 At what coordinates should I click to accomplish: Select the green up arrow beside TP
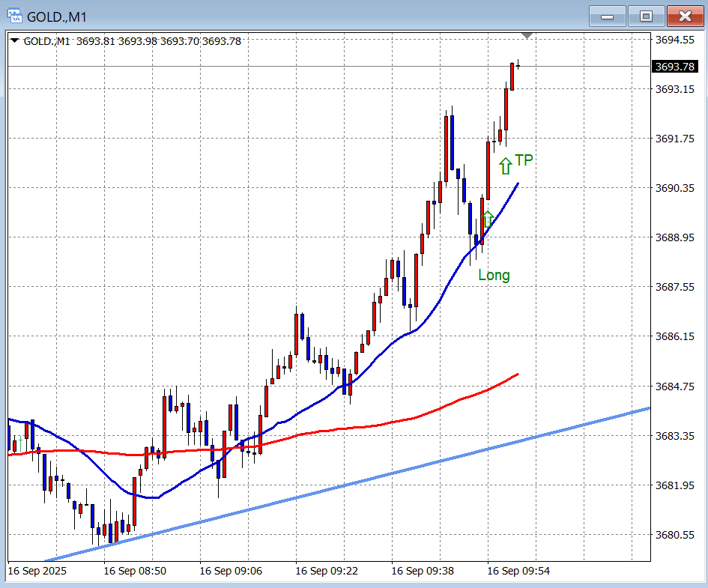coord(505,166)
